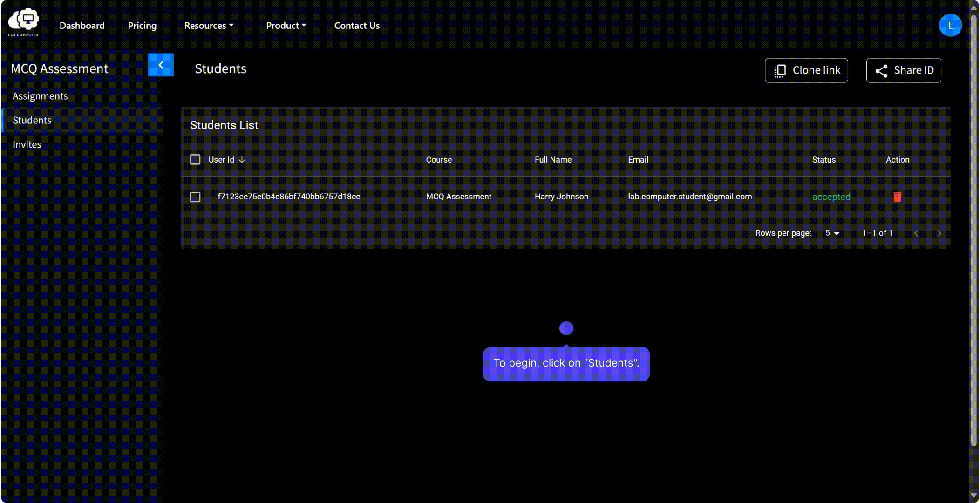Click the Share ID button
This screenshot has height=503, width=980.
903,70
